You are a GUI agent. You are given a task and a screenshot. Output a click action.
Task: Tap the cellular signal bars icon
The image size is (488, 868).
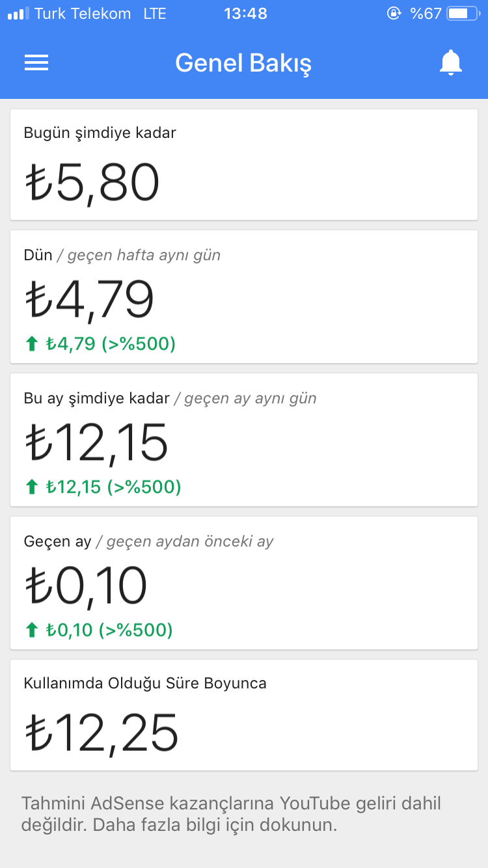[x=18, y=14]
